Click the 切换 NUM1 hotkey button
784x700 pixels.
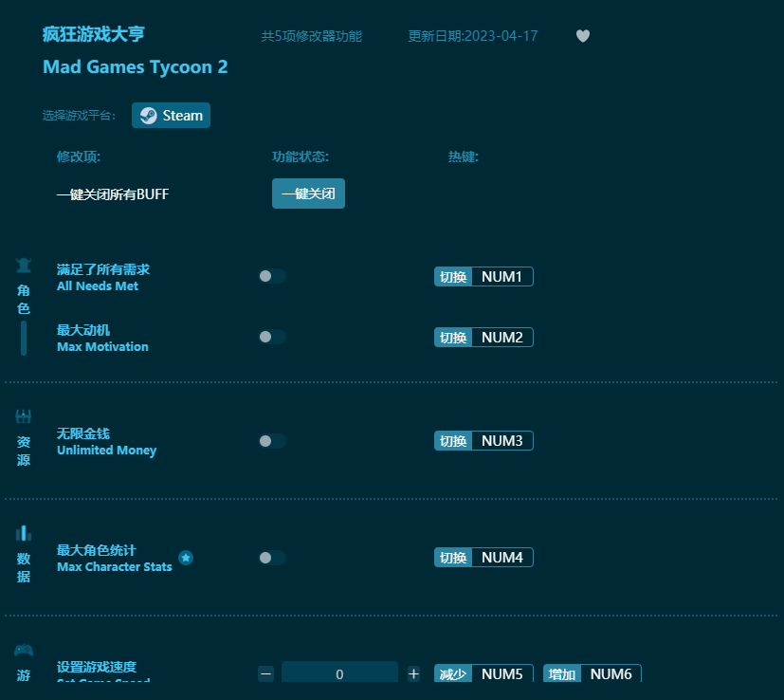tap(483, 276)
